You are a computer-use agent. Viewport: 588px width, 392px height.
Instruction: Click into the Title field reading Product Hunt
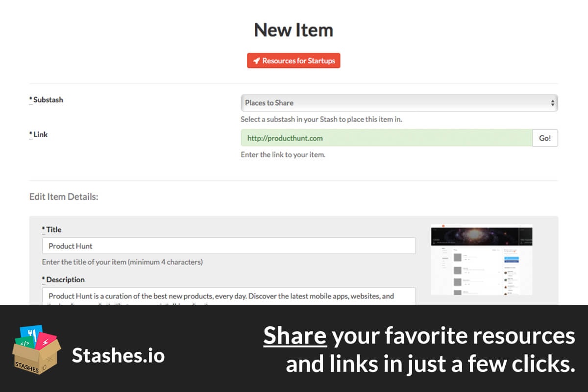click(x=229, y=246)
